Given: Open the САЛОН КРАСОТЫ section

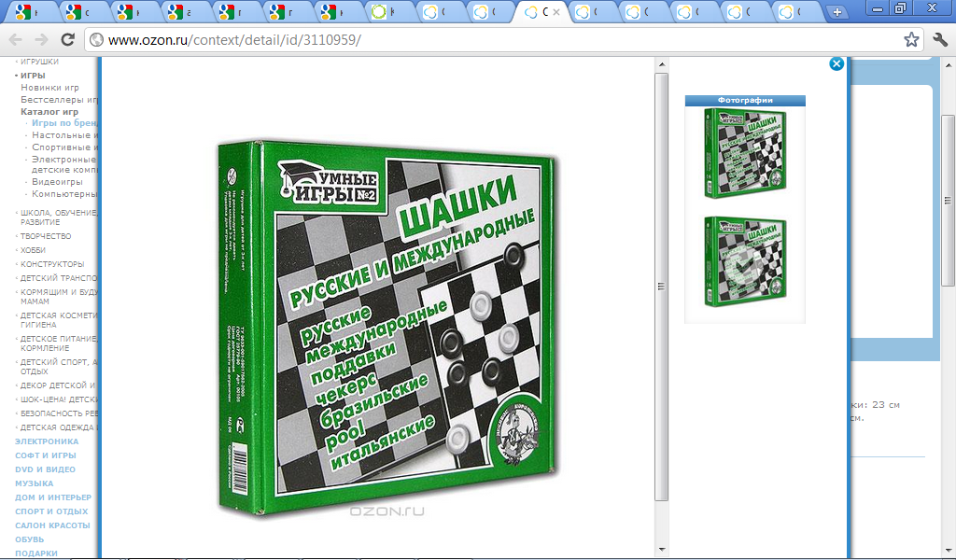Looking at the screenshot, I should (x=52, y=525).
